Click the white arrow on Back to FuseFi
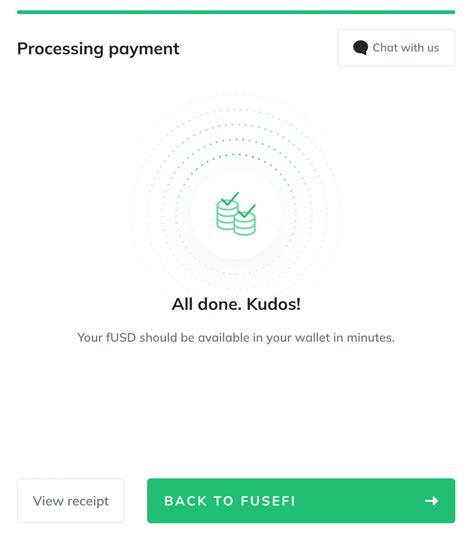Screen dimensions: 474x542 click(431, 501)
